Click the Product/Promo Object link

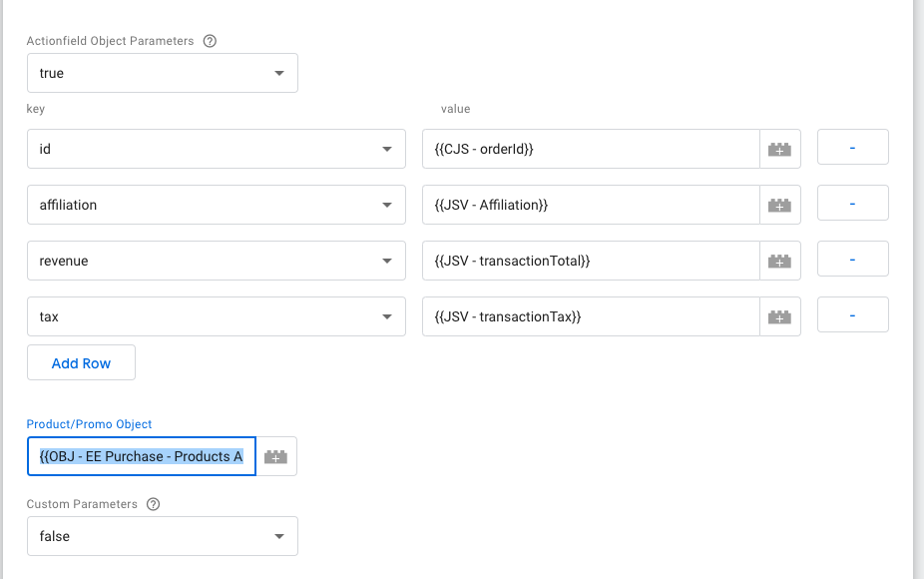(89, 423)
